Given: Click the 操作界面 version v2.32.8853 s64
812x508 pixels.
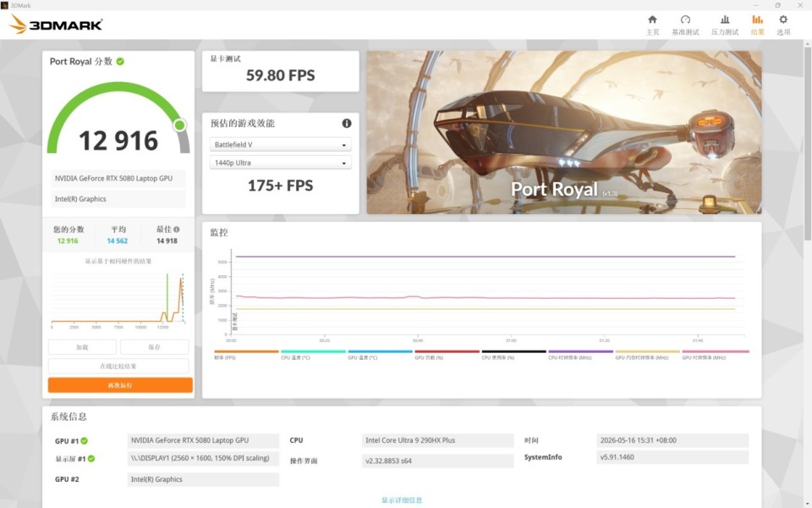Looking at the screenshot, I should pos(437,461).
